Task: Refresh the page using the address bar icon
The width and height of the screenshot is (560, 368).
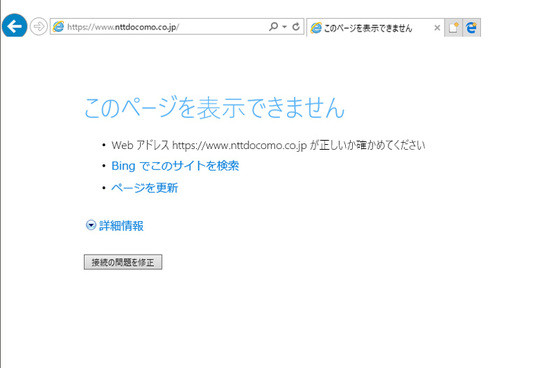Action: point(296,26)
